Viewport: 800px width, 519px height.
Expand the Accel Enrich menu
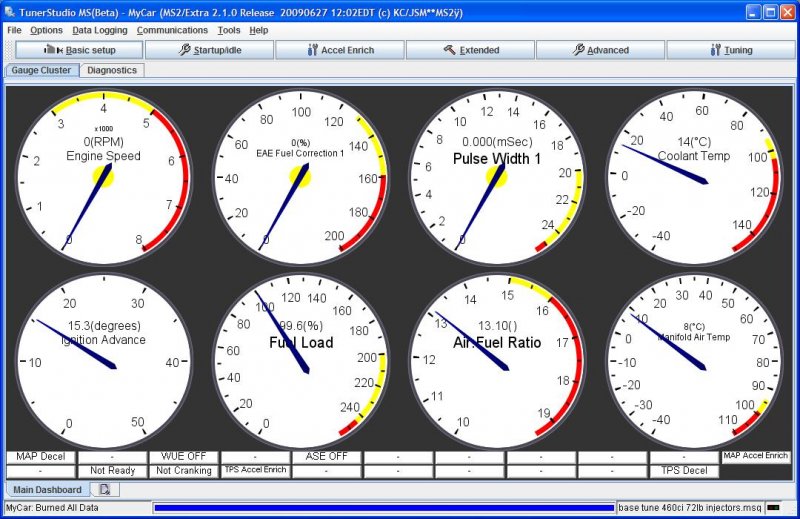tap(339, 50)
